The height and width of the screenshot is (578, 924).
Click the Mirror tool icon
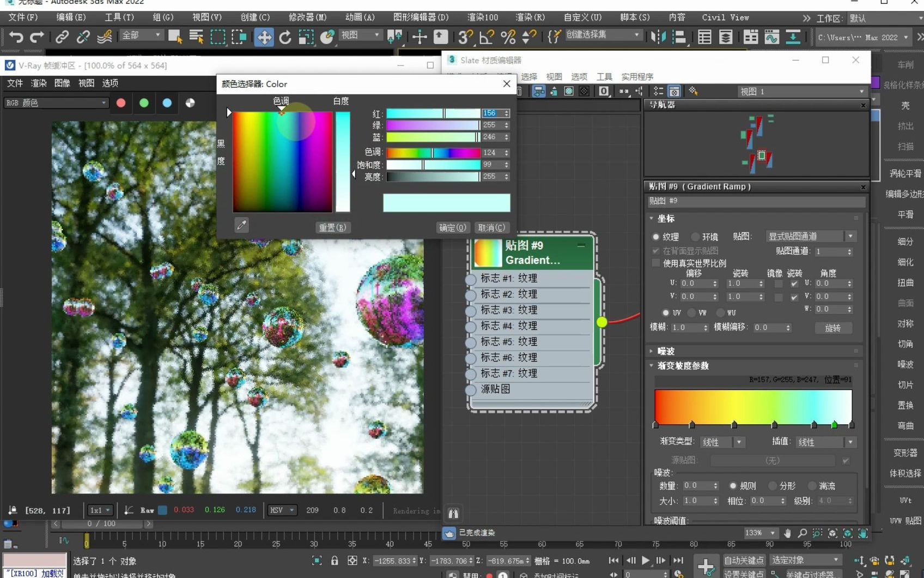[x=658, y=37]
